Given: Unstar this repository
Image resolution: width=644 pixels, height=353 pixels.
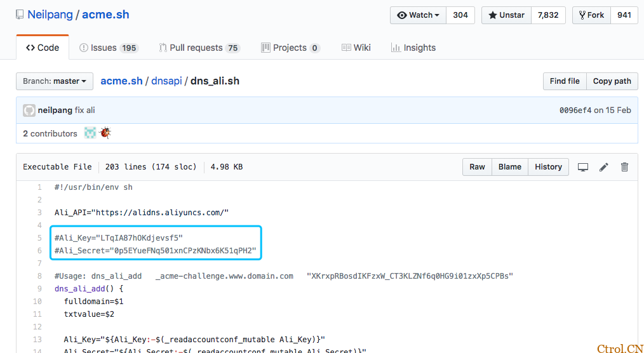Looking at the screenshot, I should pyautogui.click(x=506, y=15).
